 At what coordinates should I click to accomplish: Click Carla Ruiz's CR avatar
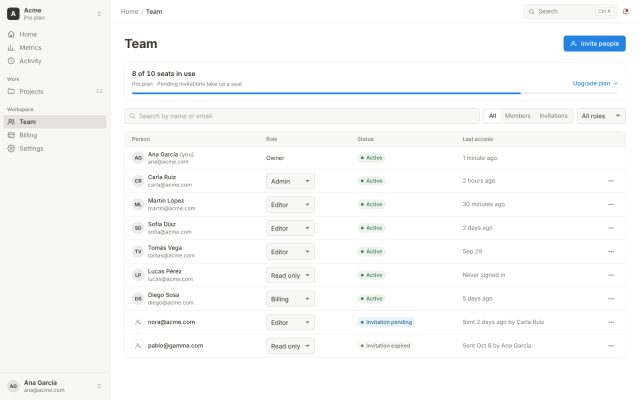138,181
